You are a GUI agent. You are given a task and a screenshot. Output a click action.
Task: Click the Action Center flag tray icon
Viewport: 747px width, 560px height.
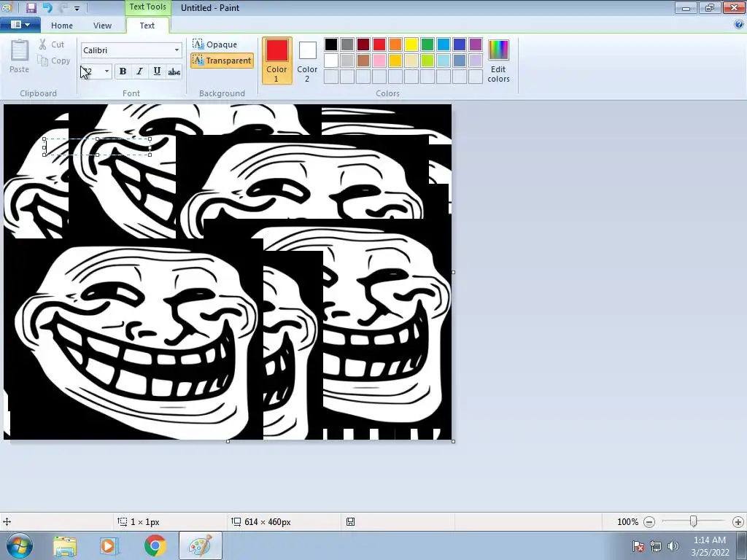coord(638,546)
